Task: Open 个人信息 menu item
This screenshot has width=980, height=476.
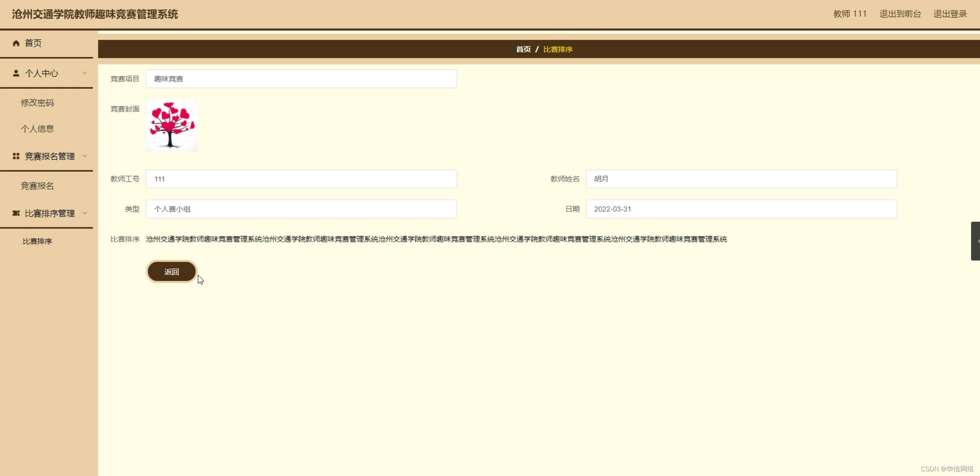Action: point(37,129)
